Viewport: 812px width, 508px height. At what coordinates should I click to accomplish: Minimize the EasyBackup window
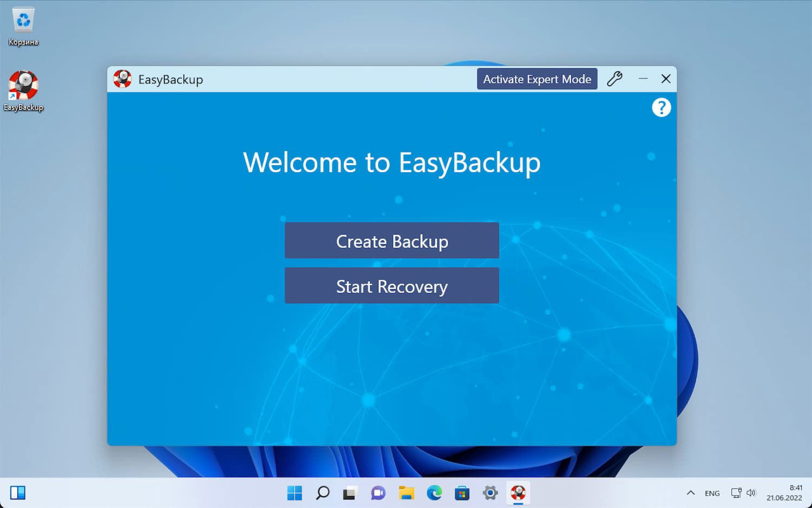click(x=643, y=79)
